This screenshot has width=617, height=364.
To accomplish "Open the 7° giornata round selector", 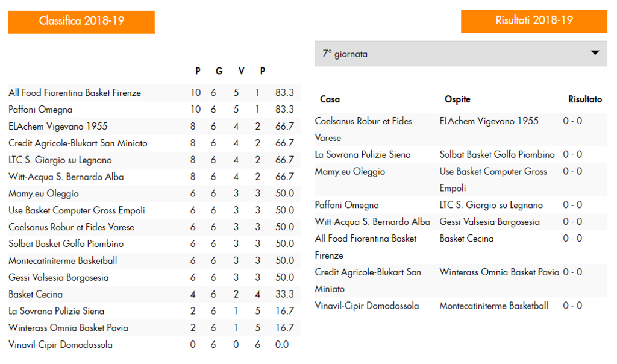I will coord(461,54).
